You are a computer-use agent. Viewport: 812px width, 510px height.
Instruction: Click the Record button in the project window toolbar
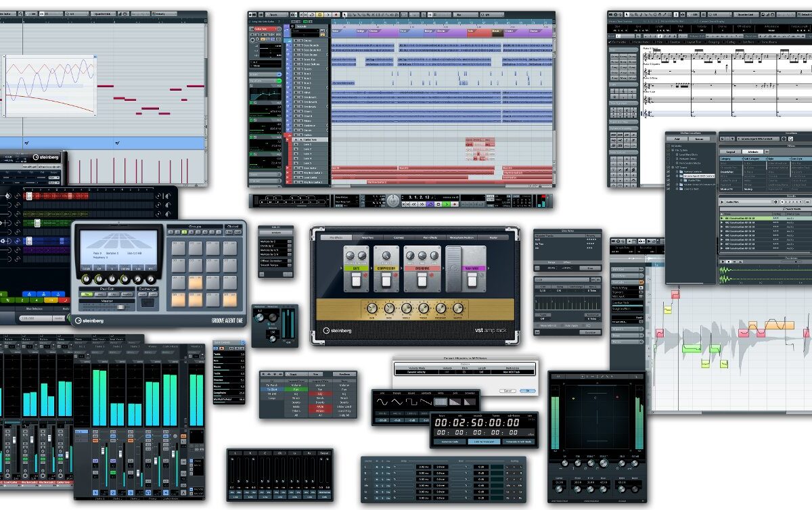336,14
